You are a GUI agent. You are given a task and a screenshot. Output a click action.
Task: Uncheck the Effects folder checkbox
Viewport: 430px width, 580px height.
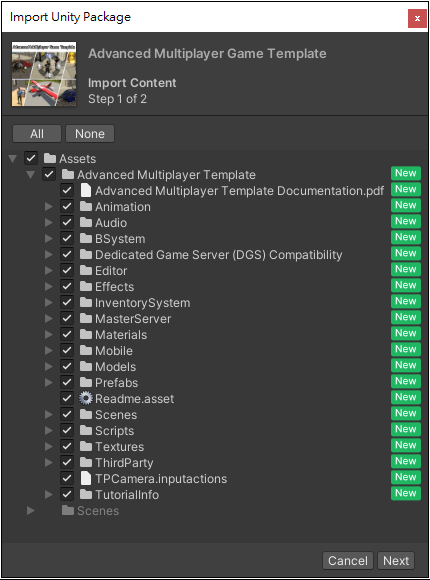click(x=67, y=286)
